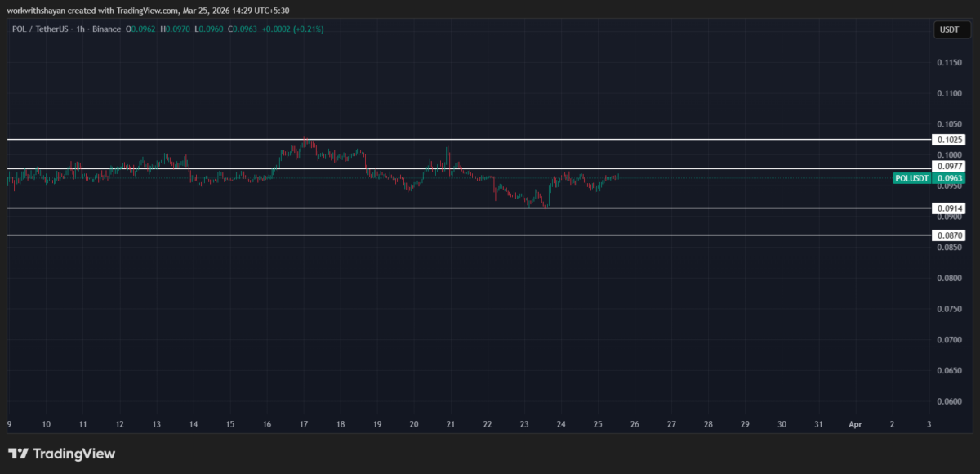Click the highlighted 0.0963 price label
The height and width of the screenshot is (474, 980).
click(x=948, y=178)
